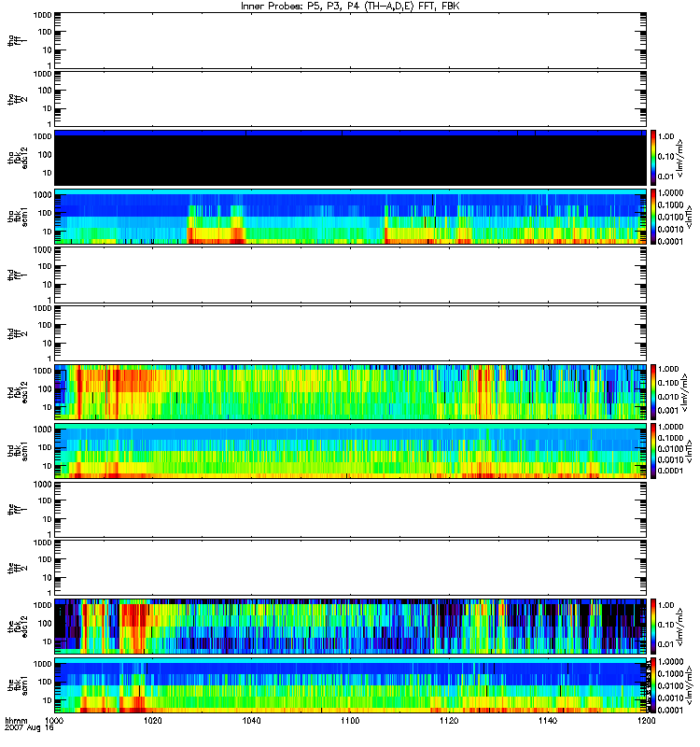Click the black tha fbk edc12 panel
The height and width of the screenshot is (747, 700).
point(351,158)
